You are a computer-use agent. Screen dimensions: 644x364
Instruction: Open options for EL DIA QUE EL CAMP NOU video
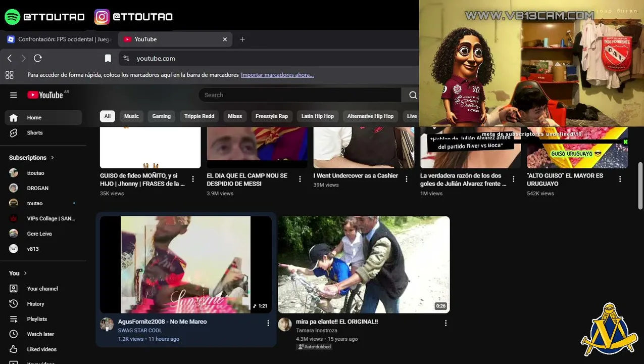[x=300, y=179]
